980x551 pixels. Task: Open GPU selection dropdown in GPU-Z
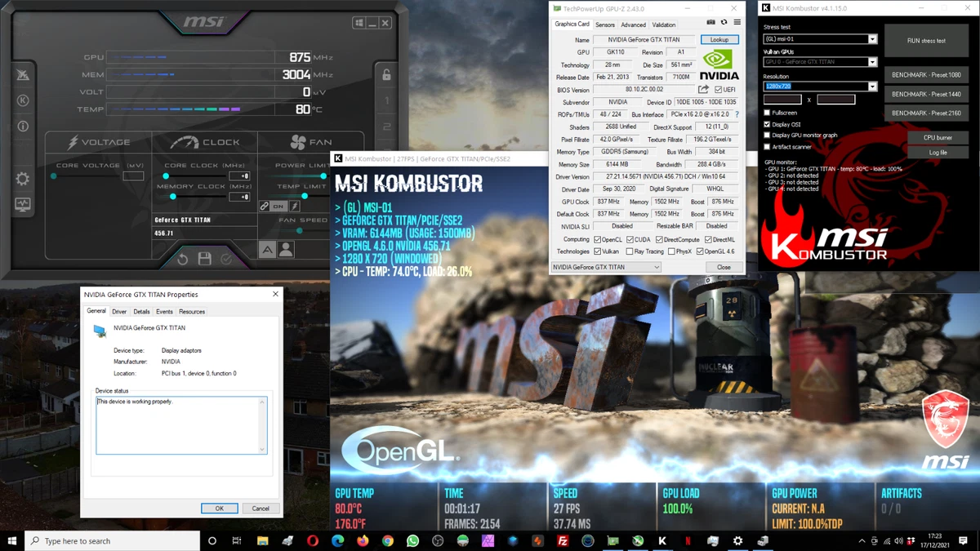(606, 267)
